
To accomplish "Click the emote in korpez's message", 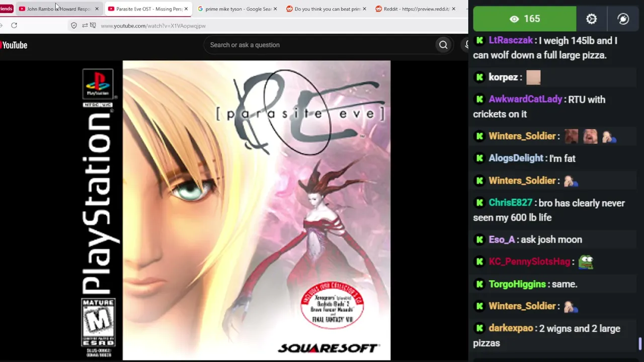I will (533, 77).
